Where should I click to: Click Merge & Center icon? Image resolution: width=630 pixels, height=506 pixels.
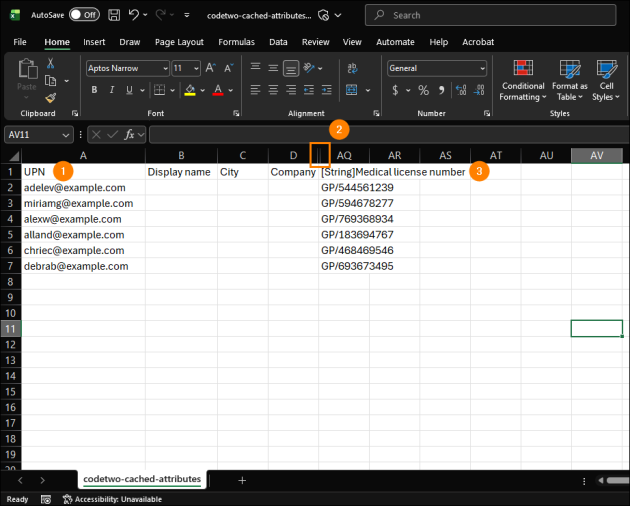pyautogui.click(x=352, y=90)
